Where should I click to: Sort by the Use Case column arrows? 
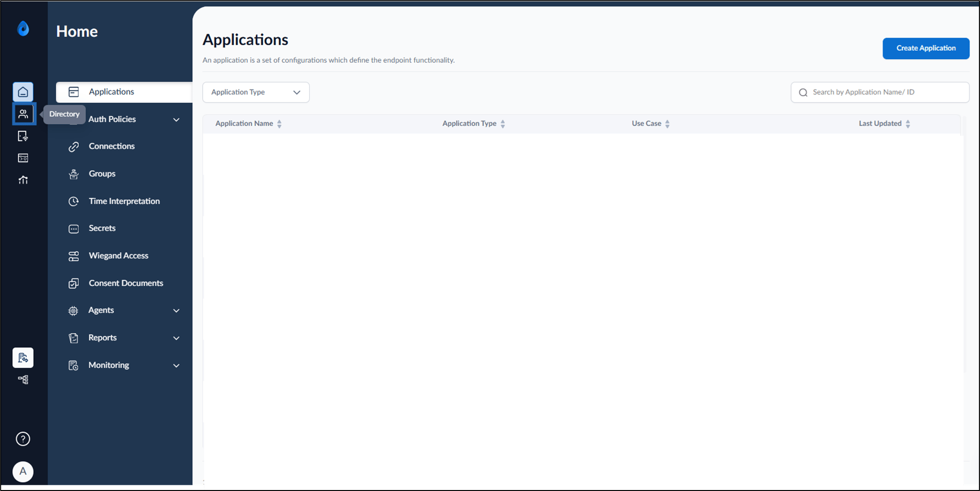[x=668, y=124]
